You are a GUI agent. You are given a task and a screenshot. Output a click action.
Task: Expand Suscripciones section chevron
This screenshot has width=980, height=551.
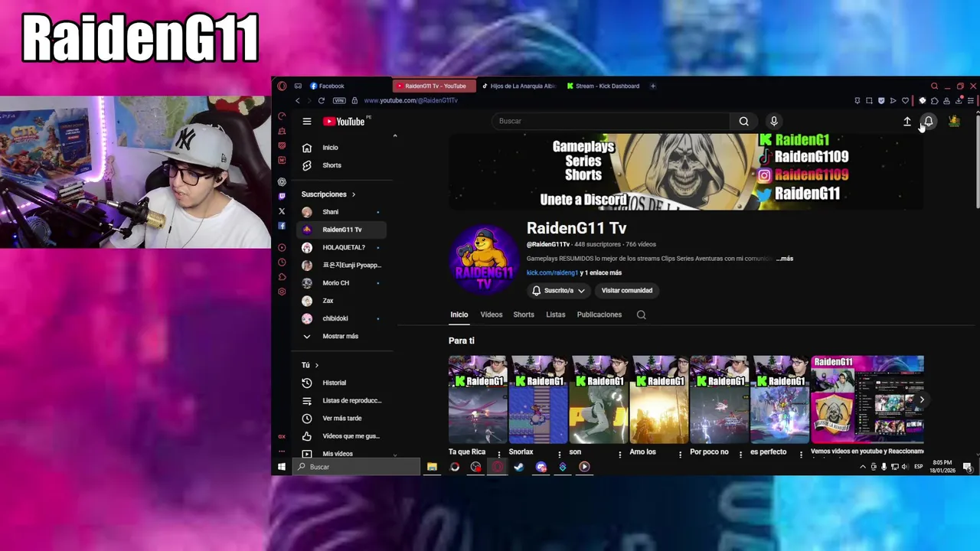[353, 194]
